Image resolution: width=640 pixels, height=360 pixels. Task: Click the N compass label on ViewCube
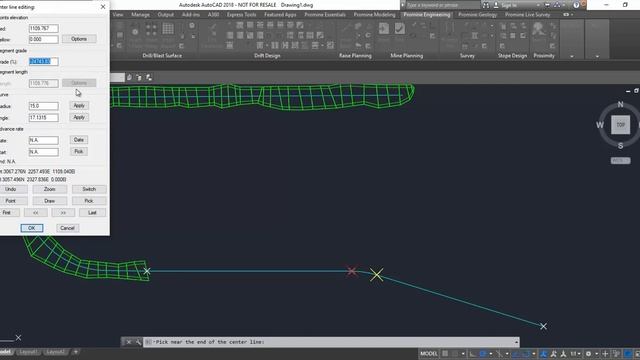[x=620, y=104]
